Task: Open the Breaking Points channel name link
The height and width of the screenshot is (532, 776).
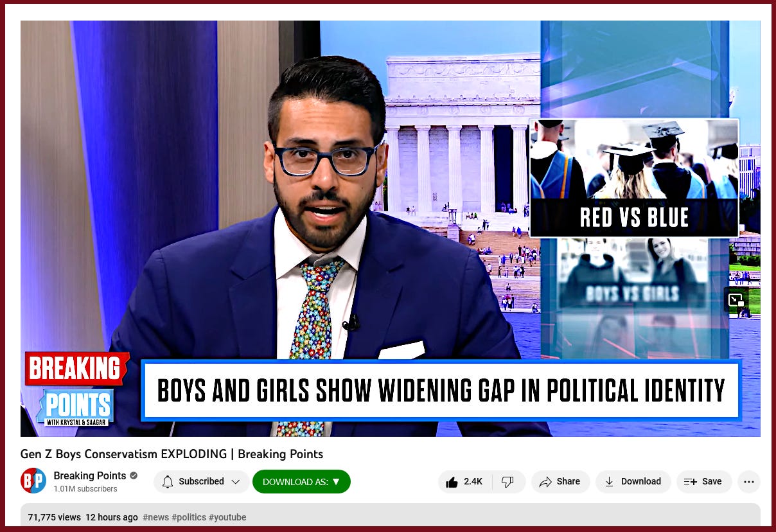Action: pos(90,476)
